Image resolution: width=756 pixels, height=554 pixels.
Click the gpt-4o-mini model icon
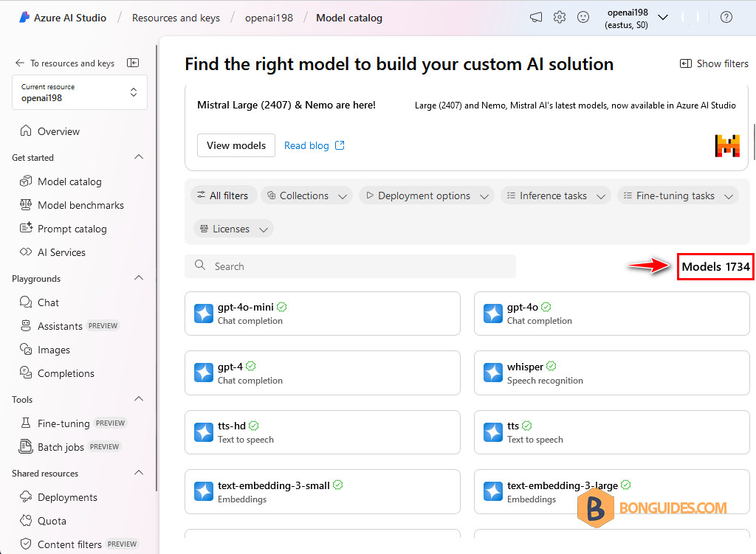[x=204, y=313]
